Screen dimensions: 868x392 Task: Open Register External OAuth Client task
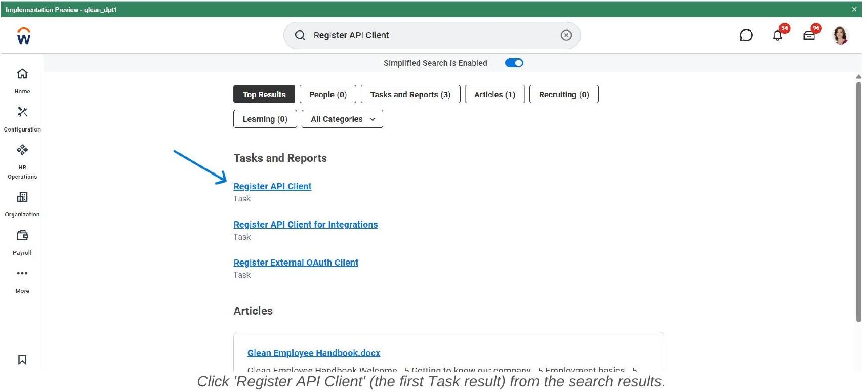point(296,263)
